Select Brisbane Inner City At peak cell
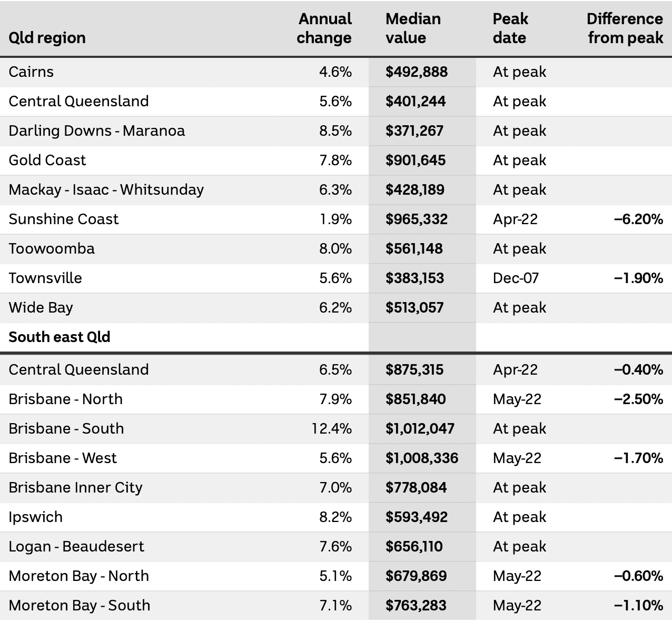This screenshot has height=622, width=672. pos(519,488)
